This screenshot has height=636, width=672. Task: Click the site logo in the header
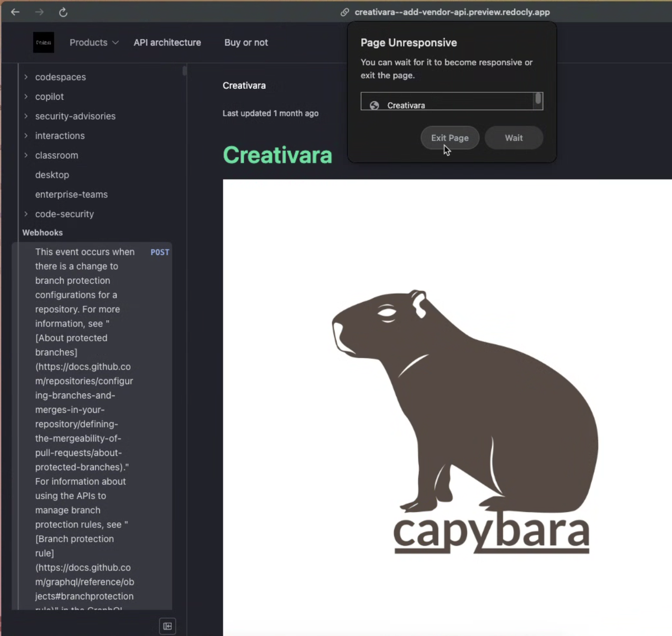tap(44, 42)
